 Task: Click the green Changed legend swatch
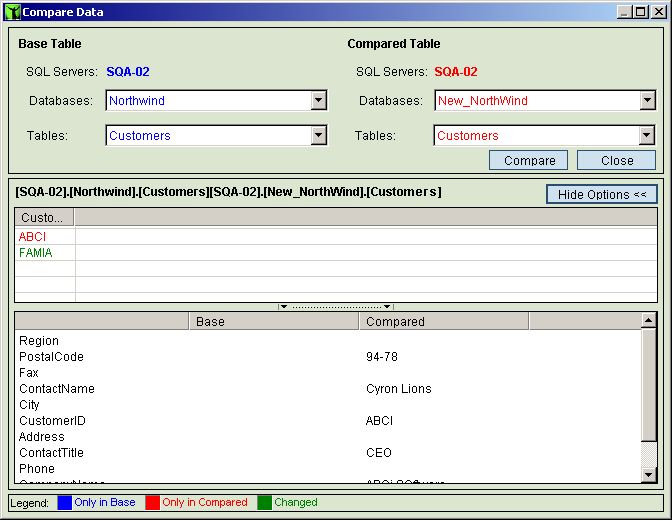coord(264,503)
